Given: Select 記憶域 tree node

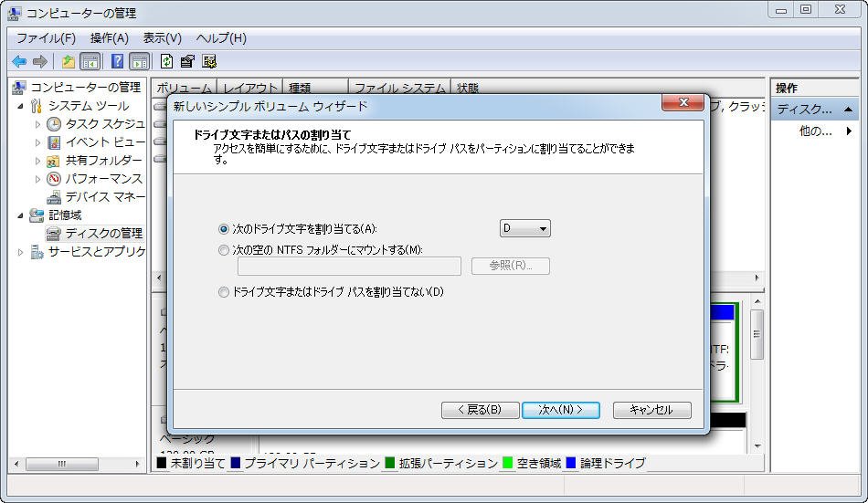Looking at the screenshot, I should tap(65, 215).
